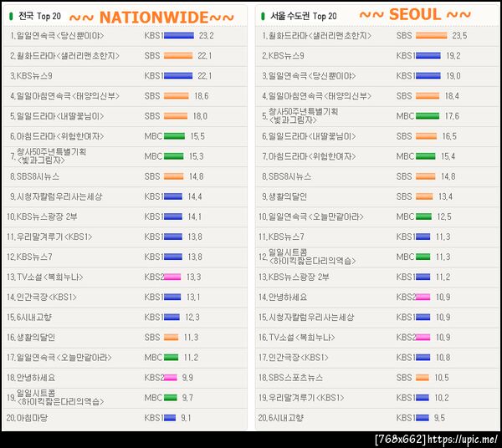502x448 pixels.
Task: Click the KBS1 label next to 19.2
Action: click(406, 56)
